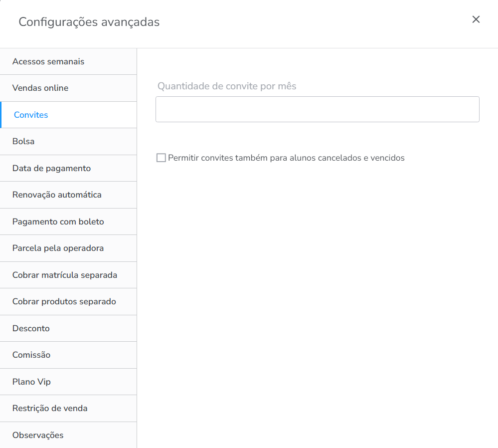Select the Convites tab
498x448 pixels.
pyautogui.click(x=31, y=115)
